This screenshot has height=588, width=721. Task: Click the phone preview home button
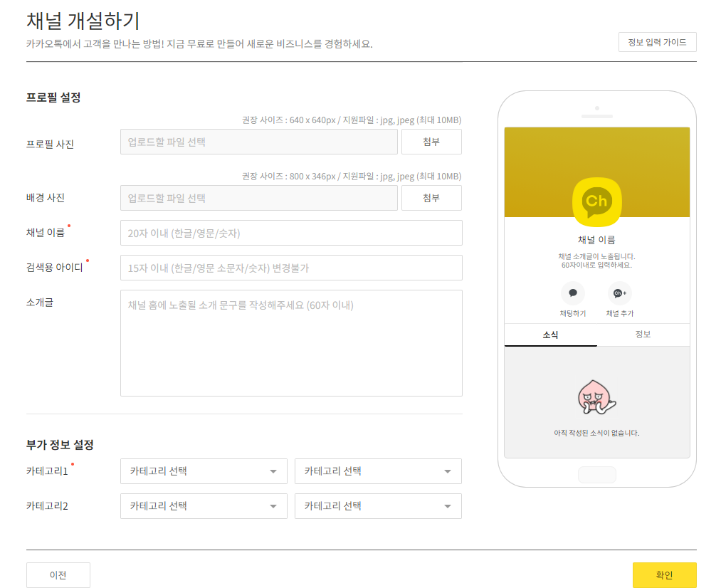click(x=597, y=474)
